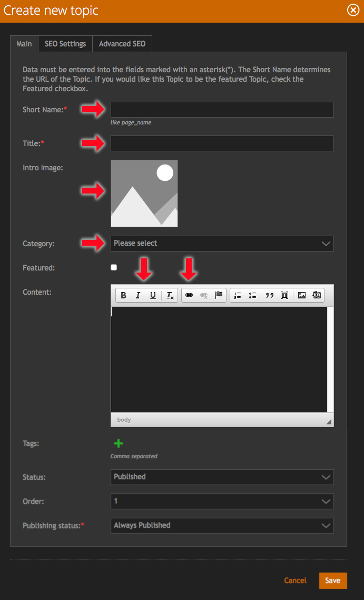
Task: Click the Cancel link
Action: click(x=295, y=580)
